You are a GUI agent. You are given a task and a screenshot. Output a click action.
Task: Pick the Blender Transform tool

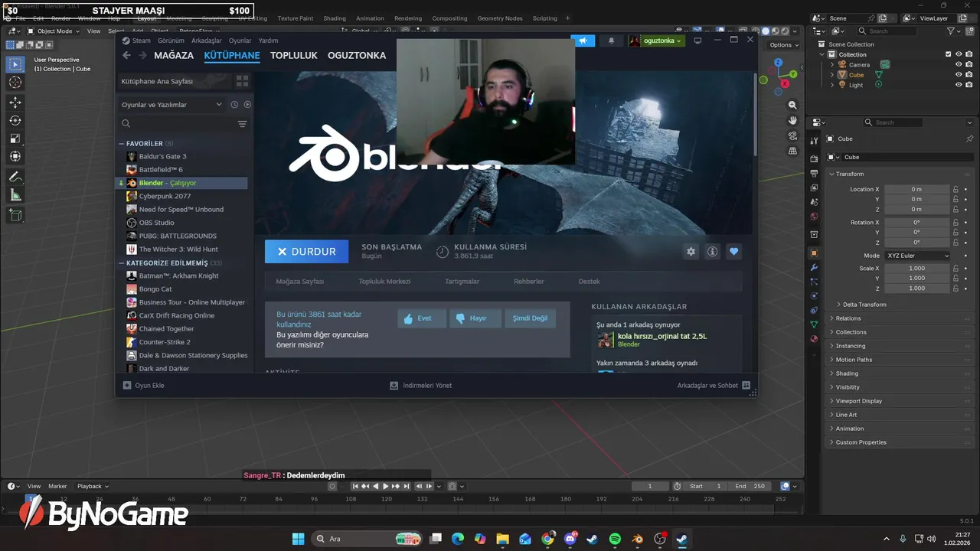click(15, 156)
